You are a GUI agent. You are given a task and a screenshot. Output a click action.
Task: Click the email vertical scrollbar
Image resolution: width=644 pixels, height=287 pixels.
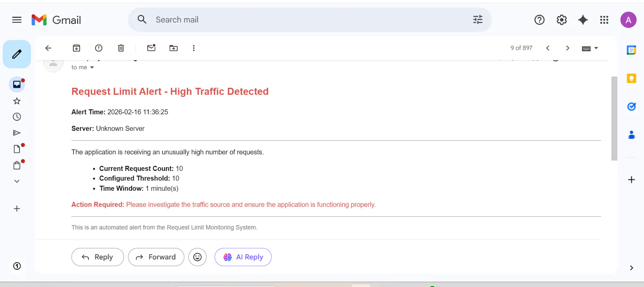click(x=614, y=119)
